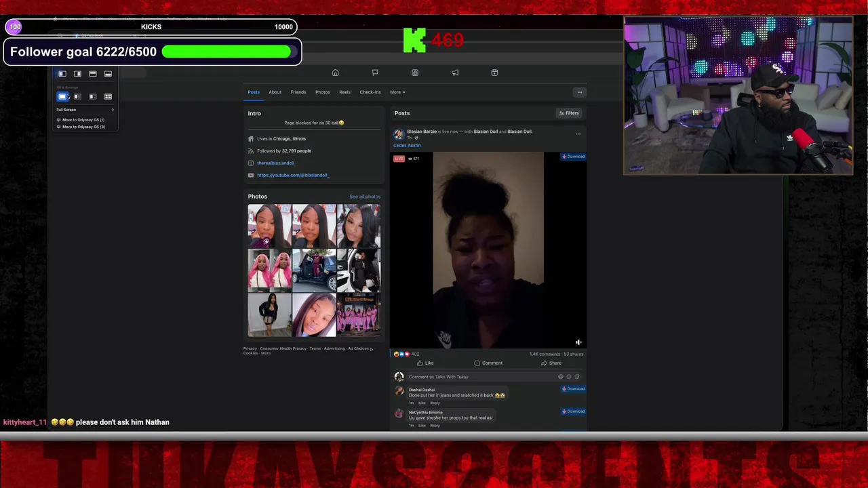Open the pink group photo thumbnail
868x488 pixels.
click(359, 315)
